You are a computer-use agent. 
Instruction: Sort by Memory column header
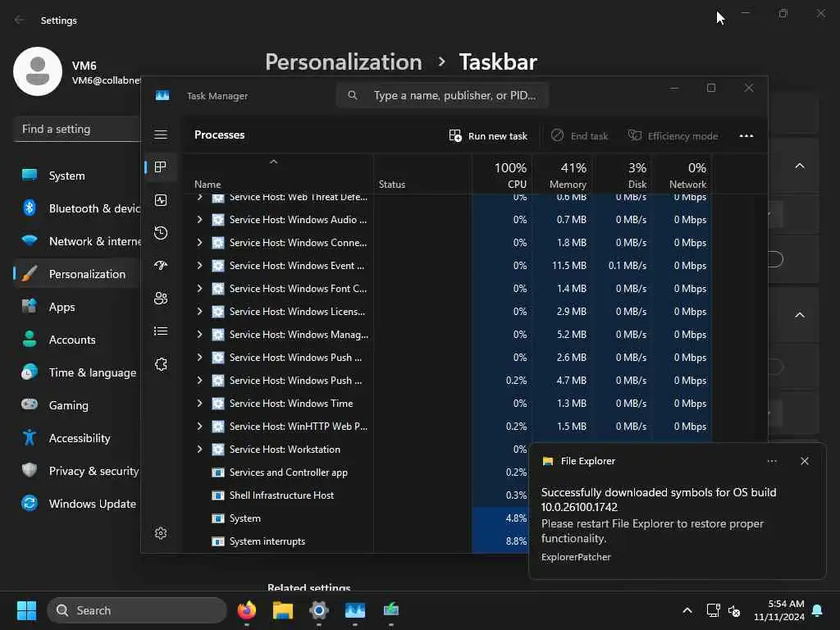pos(563,175)
